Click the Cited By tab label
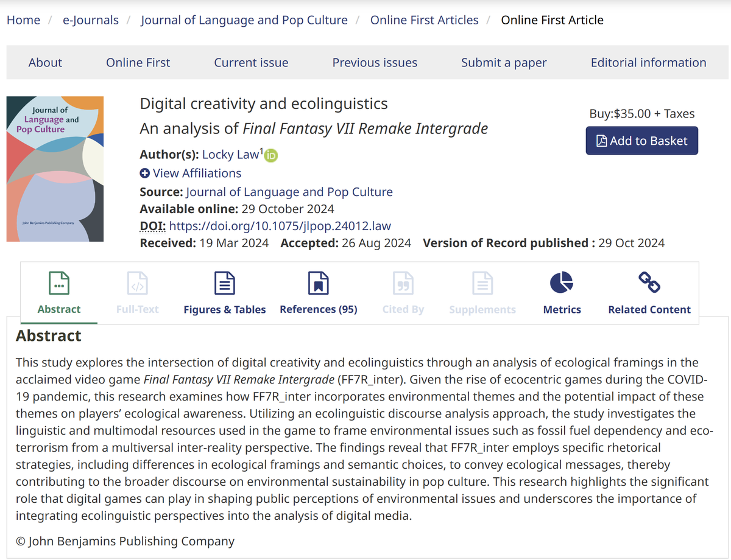 pos(403,309)
